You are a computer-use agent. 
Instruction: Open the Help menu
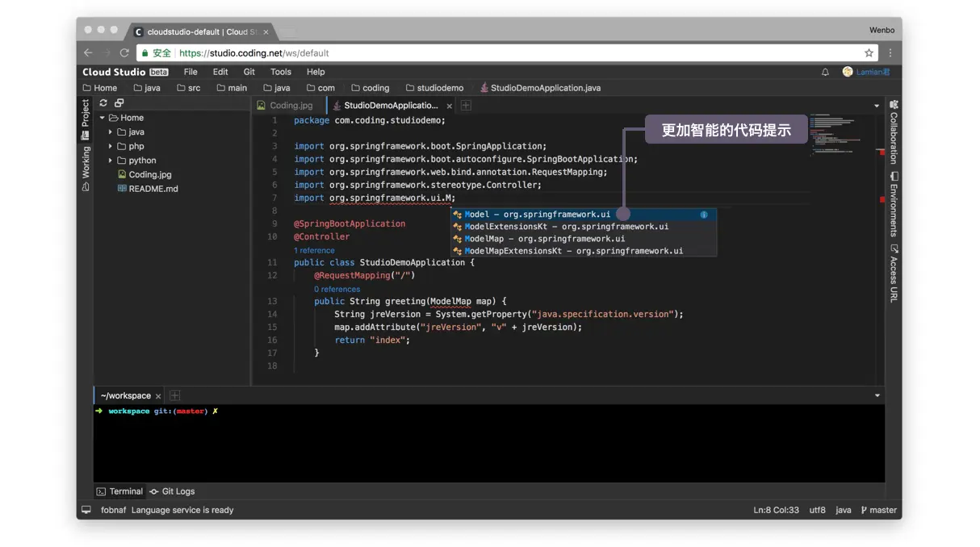coord(316,72)
